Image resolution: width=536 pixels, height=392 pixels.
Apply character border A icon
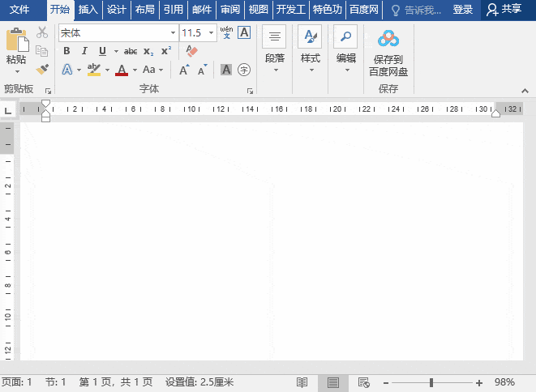point(244,32)
